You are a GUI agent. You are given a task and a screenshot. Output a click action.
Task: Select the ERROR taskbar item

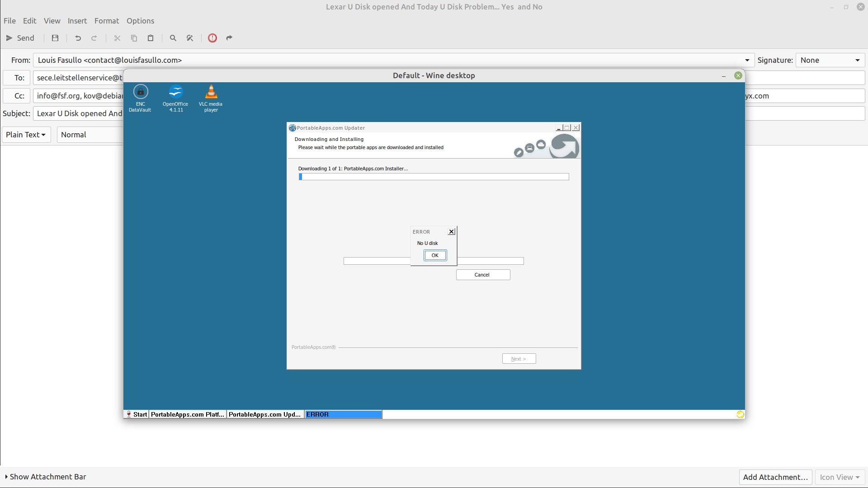coord(344,414)
